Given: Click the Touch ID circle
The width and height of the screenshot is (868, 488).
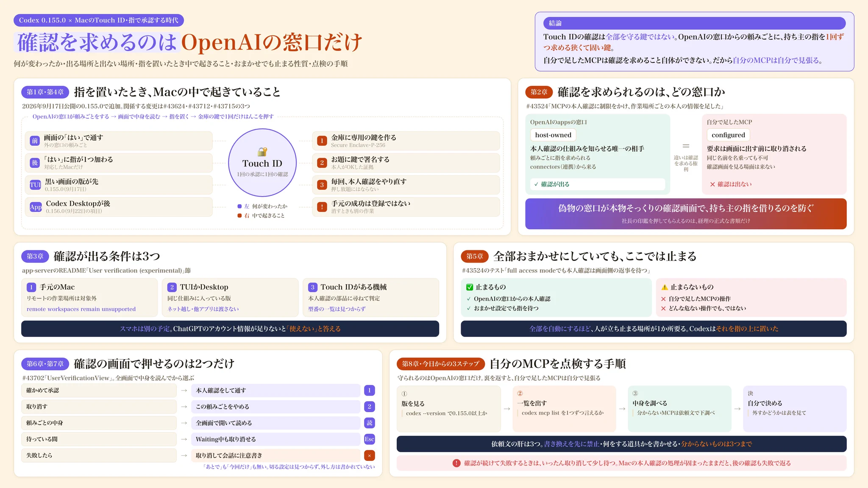Looking at the screenshot, I should coord(262,163).
